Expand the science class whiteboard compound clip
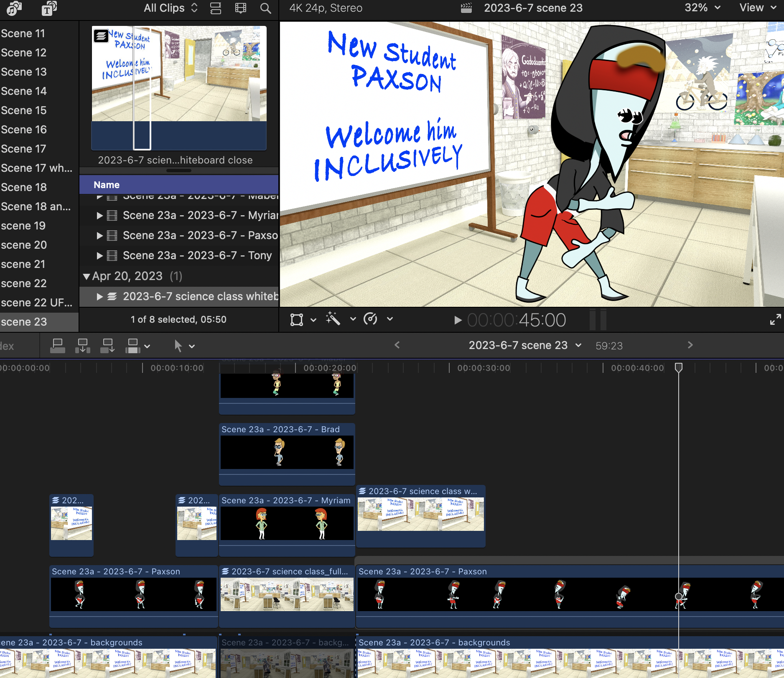Viewport: 784px width, 678px height. tap(99, 297)
